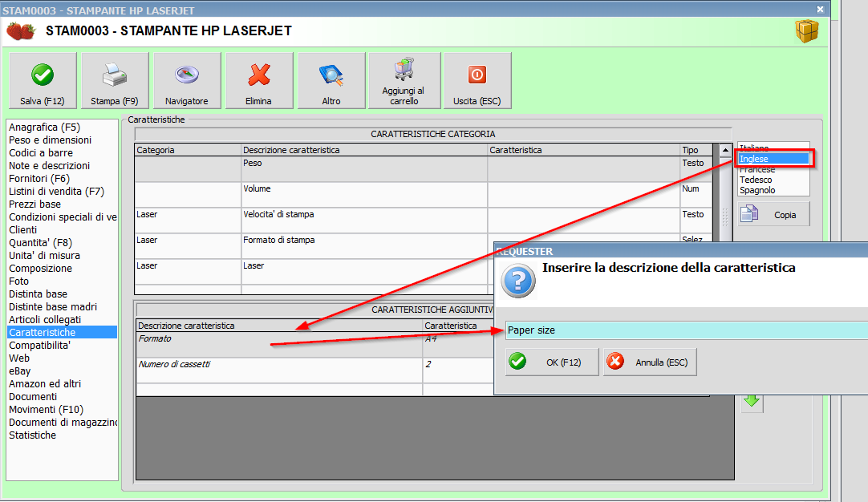
Task: Click the Volume row description cell
Action: (x=364, y=195)
